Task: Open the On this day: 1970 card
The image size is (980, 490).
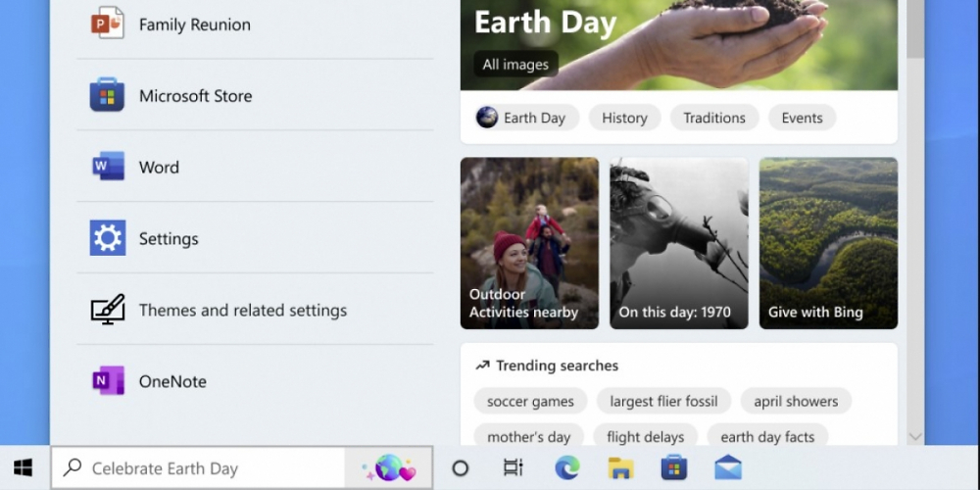Action: coord(679,243)
